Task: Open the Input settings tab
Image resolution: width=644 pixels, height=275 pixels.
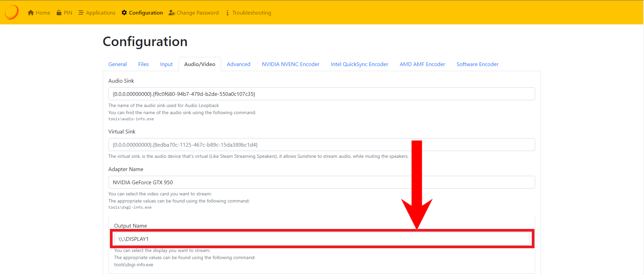Action: click(x=166, y=64)
